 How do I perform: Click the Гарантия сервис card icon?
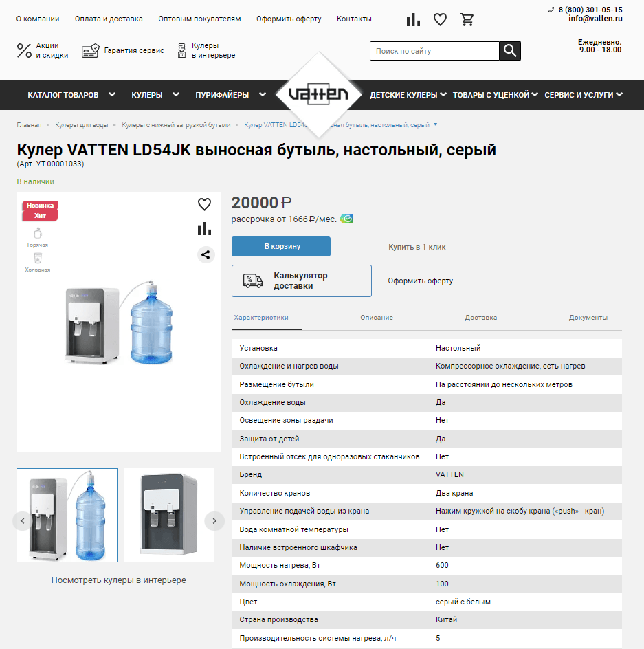pyautogui.click(x=90, y=50)
